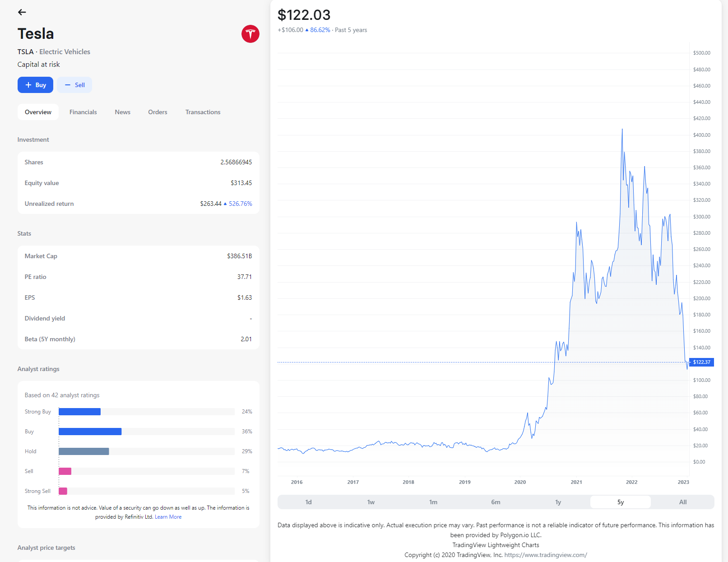Click the Past 5 years label
Screen dimensions: 728x562
click(351, 30)
